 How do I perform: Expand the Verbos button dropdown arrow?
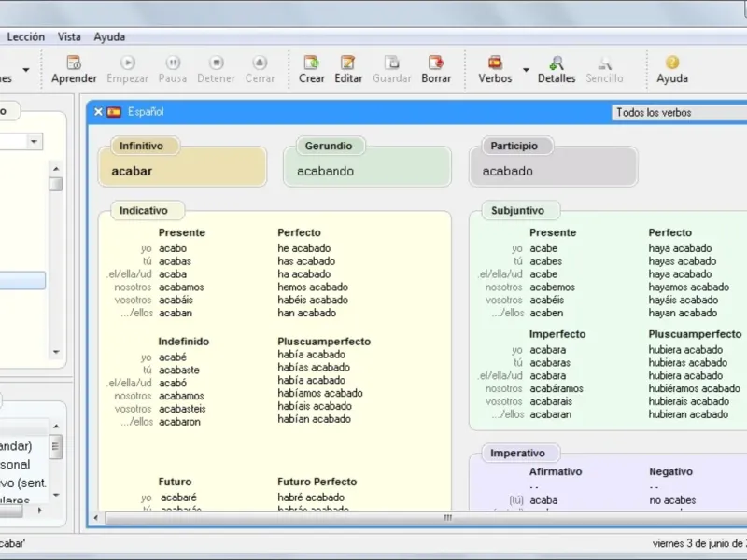click(526, 70)
